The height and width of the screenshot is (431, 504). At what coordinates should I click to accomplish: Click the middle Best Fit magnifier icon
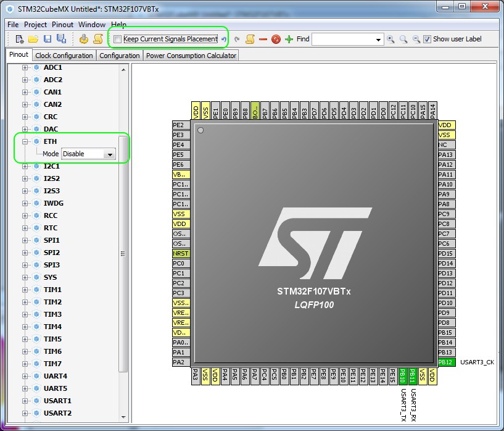click(403, 40)
